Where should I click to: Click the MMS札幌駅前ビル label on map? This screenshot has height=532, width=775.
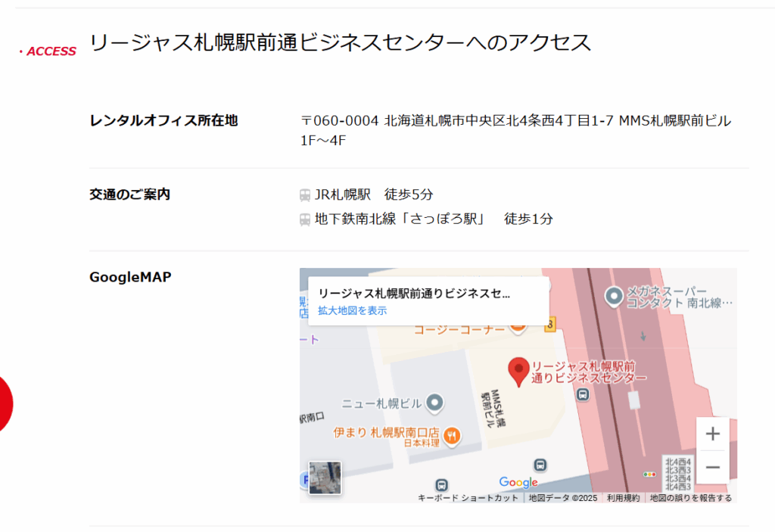tap(493, 409)
